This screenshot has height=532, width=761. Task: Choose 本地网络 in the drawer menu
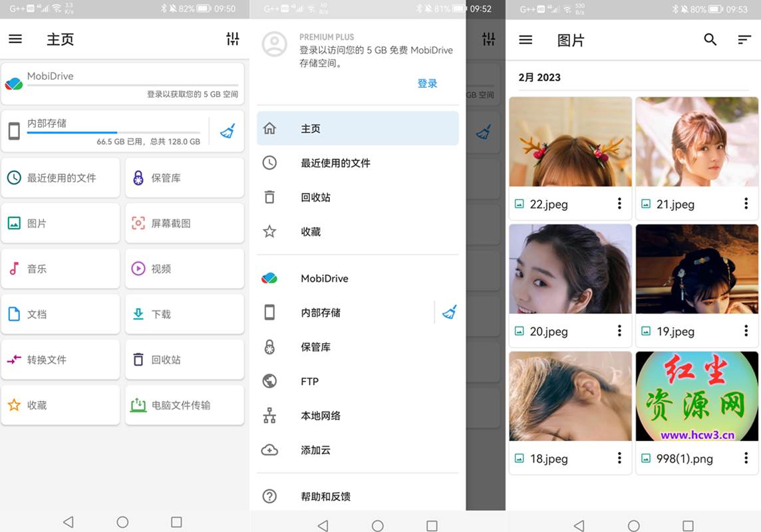click(x=321, y=416)
